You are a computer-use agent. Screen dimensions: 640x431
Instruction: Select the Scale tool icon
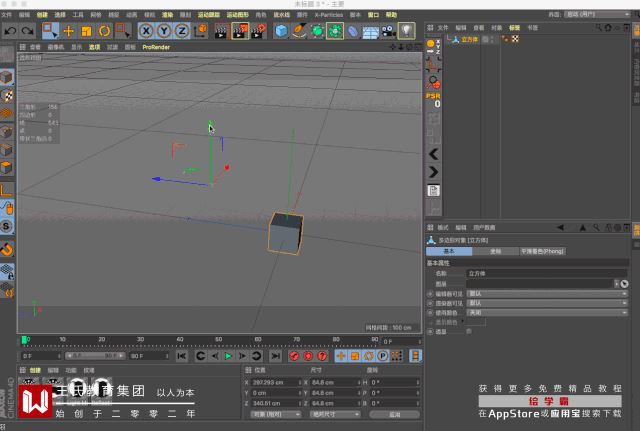coord(86,31)
